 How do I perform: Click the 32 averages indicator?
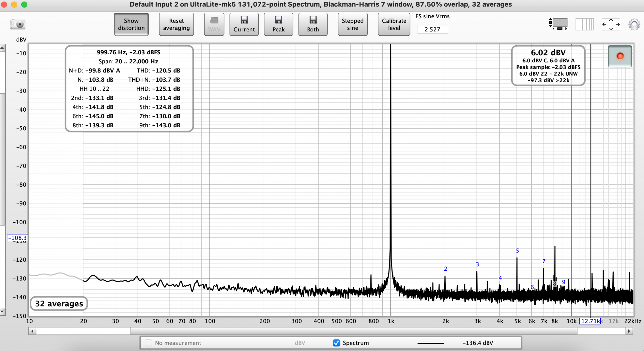coord(59,304)
